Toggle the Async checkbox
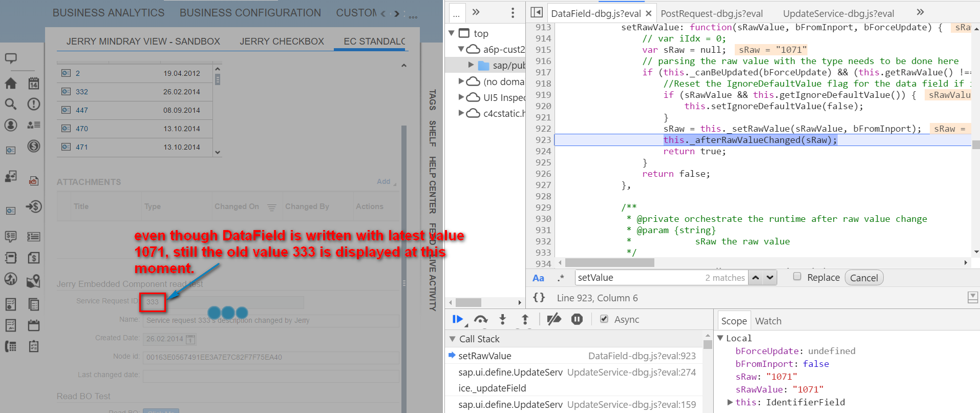 604,319
